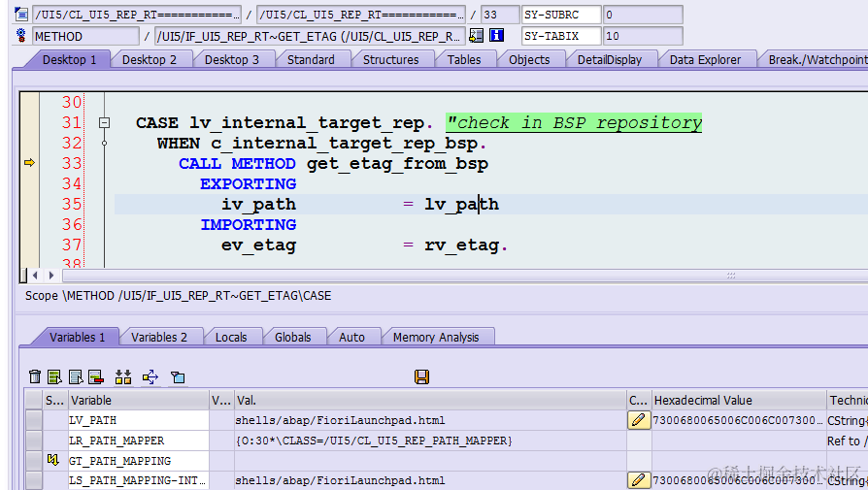Click the two-down-arrows icon
The image size is (868, 490).
(123, 377)
